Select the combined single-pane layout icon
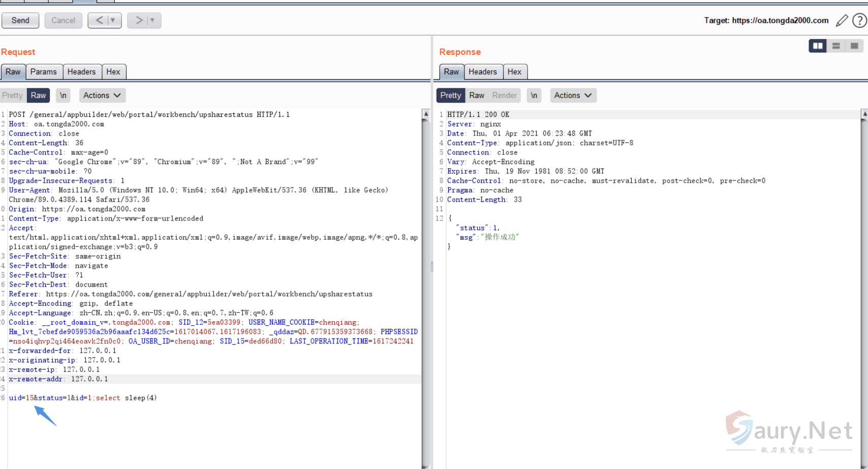Screen dimensions: 868x469 (854, 46)
